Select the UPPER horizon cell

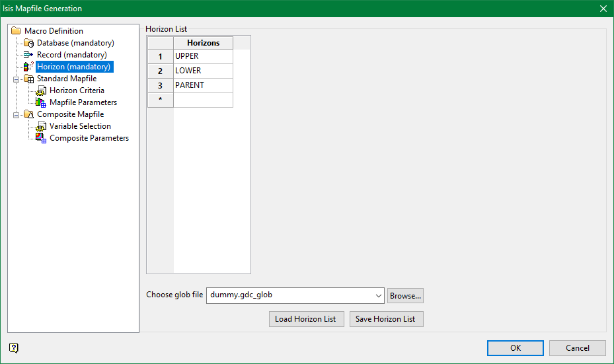(203, 56)
